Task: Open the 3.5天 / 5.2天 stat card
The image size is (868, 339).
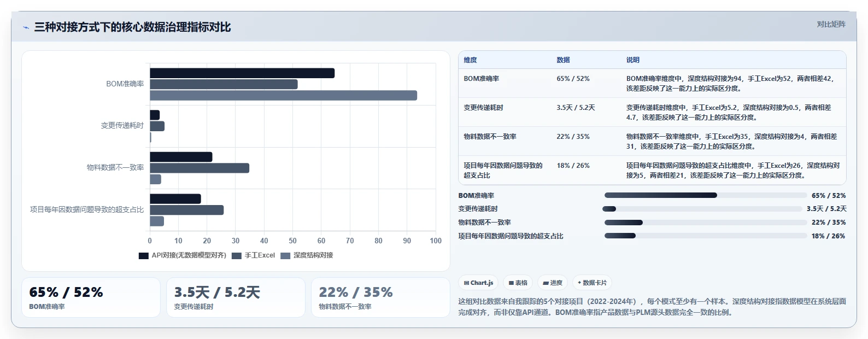Action: (236, 297)
